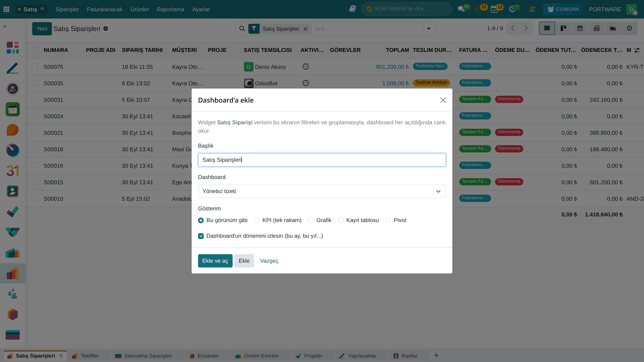644x362 pixels.
Task: Open the Siparişler menu
Action: coord(67,9)
